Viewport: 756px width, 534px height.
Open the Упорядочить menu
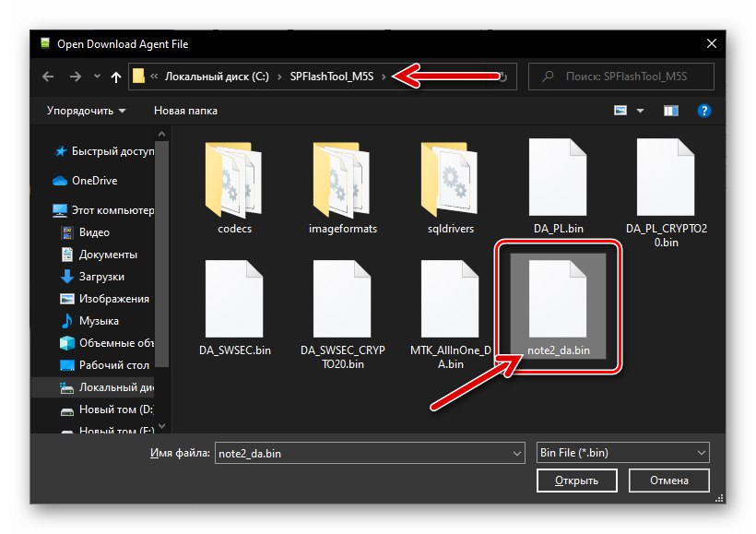click(x=86, y=111)
